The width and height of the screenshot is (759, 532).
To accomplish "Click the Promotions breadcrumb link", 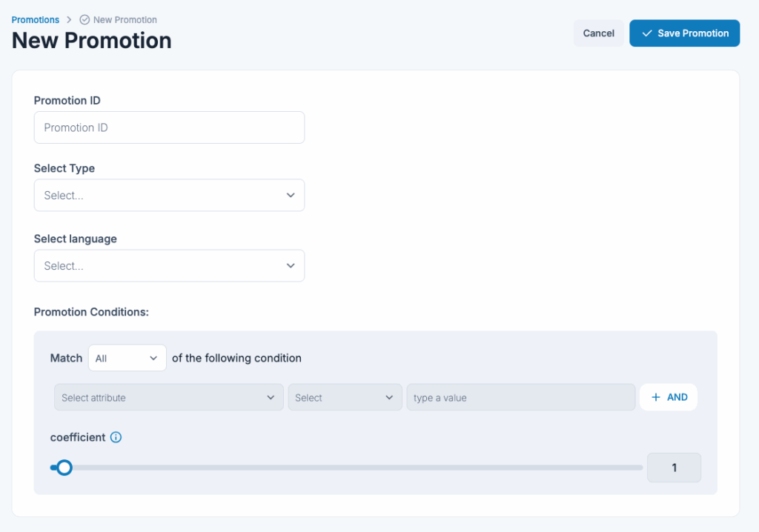I will (x=35, y=20).
